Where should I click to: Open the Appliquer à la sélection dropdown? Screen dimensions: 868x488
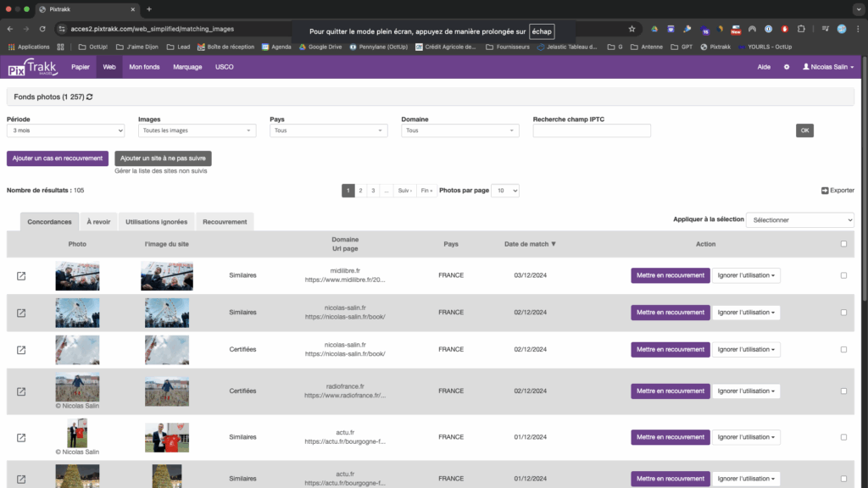799,220
